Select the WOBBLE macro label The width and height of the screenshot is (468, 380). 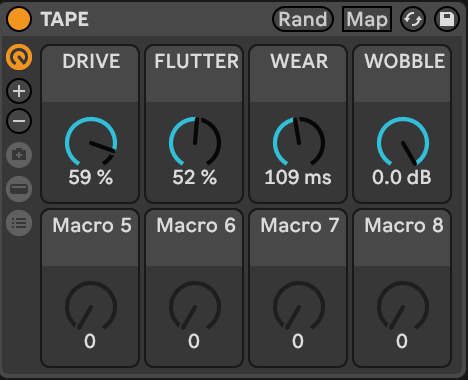[404, 61]
